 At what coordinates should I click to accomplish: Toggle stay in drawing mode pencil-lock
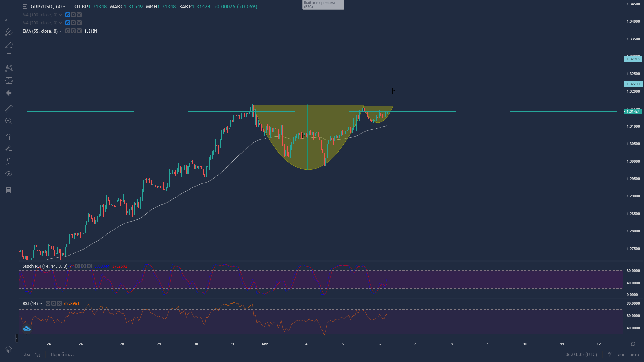coord(9,149)
